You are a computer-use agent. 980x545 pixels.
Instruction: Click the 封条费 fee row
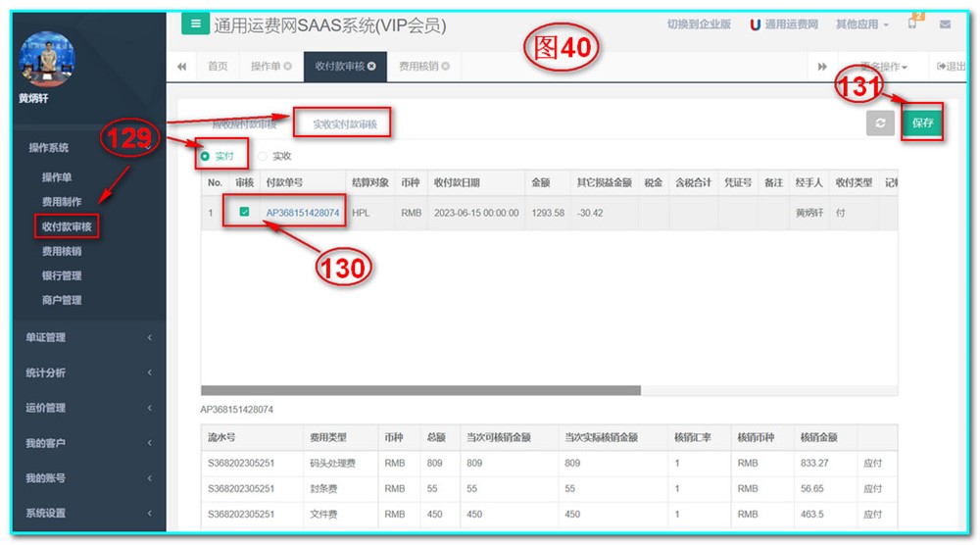tap(550, 489)
